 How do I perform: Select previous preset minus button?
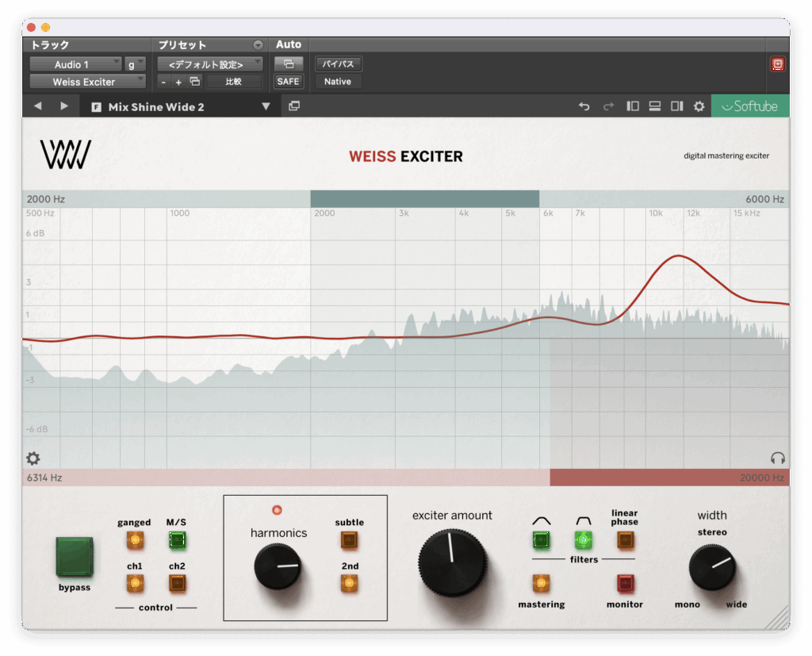tap(163, 82)
